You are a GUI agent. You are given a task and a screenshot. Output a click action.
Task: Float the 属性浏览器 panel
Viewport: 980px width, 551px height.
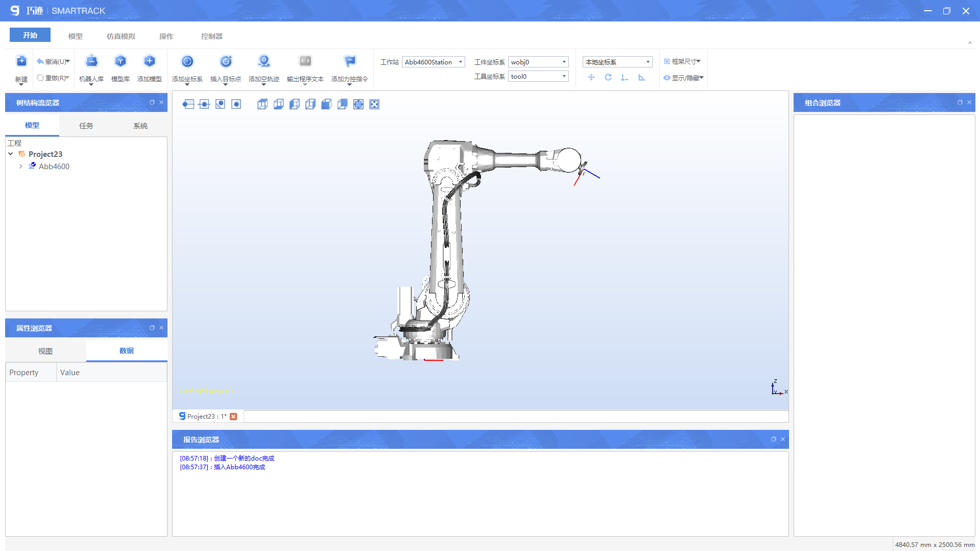(x=152, y=328)
